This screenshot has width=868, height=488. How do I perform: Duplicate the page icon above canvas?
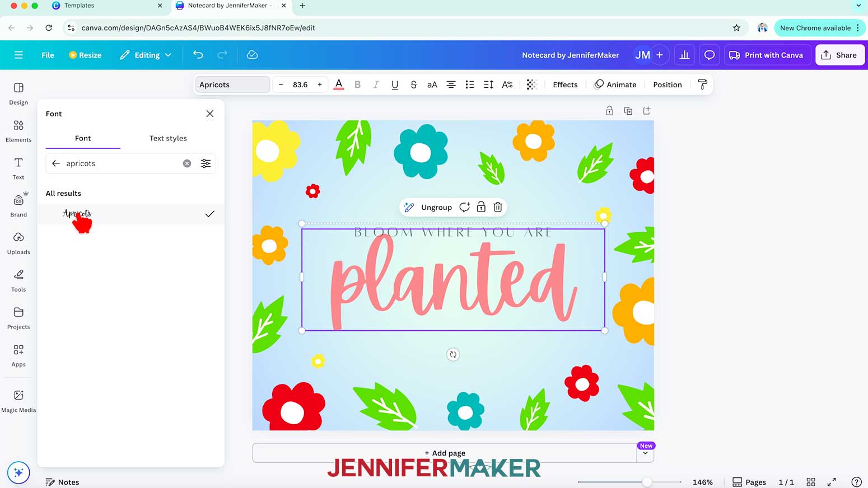[628, 111]
